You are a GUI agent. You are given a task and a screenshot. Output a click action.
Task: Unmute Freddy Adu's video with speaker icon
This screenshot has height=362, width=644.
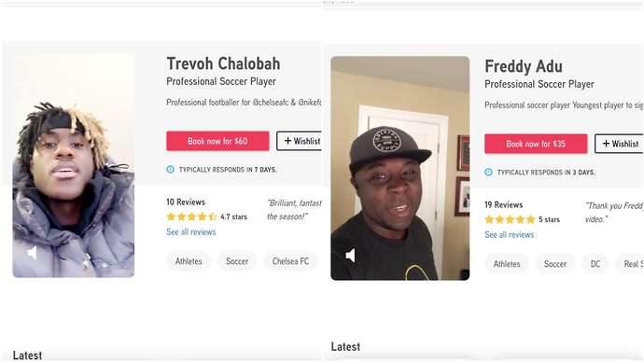click(x=350, y=256)
